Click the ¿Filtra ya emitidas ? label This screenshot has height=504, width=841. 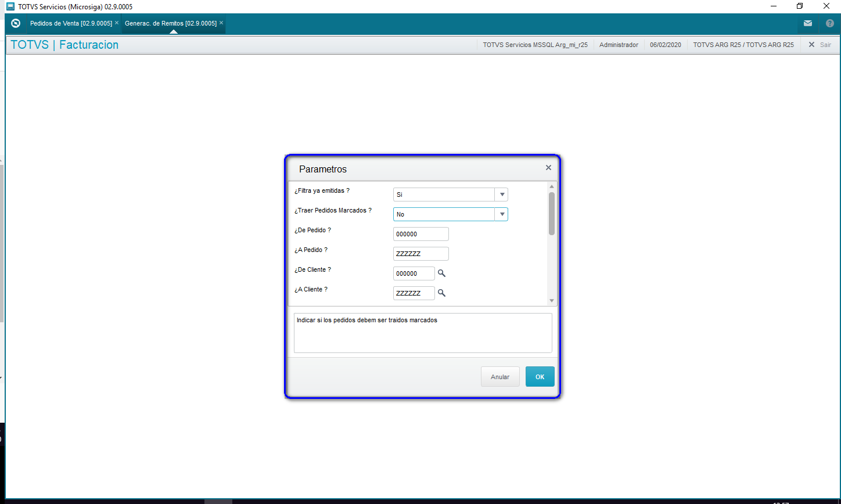[322, 190]
